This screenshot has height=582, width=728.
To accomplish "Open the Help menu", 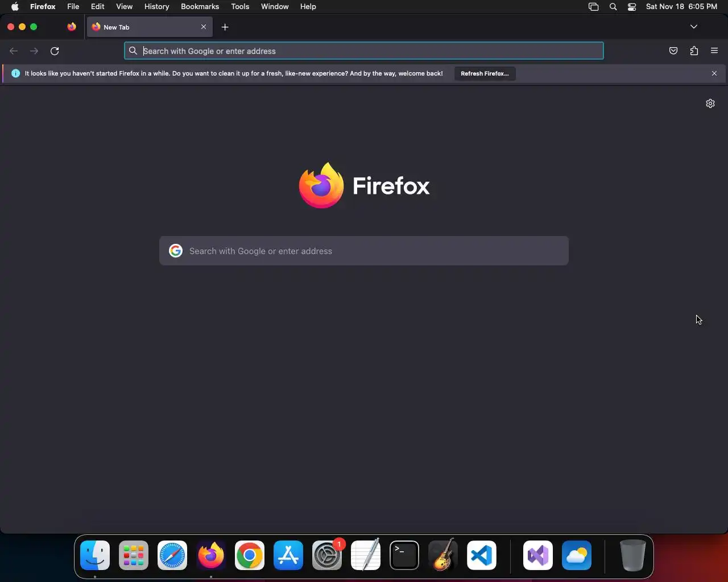I will pos(308,7).
